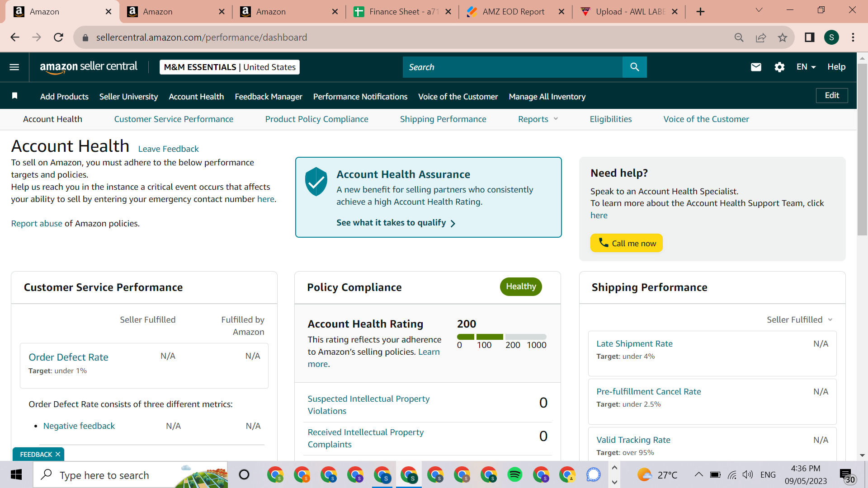Click the Amazon Seller Central logo
The height and width of the screenshot is (488, 868).
[89, 67]
